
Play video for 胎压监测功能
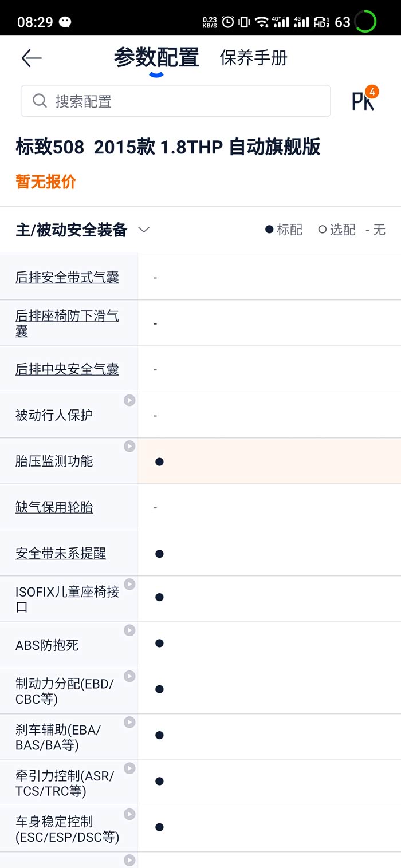[130, 446]
